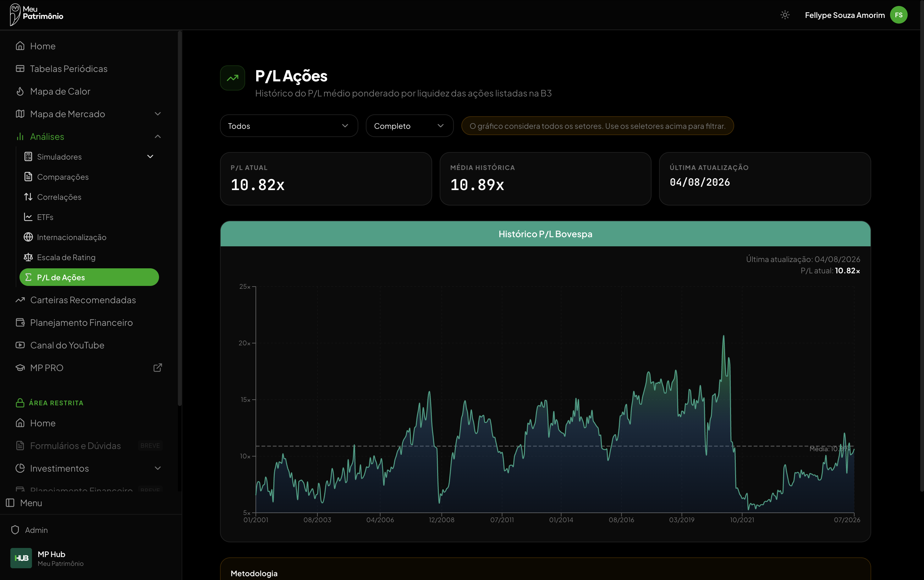Open the MP PRO external link icon

click(x=158, y=368)
